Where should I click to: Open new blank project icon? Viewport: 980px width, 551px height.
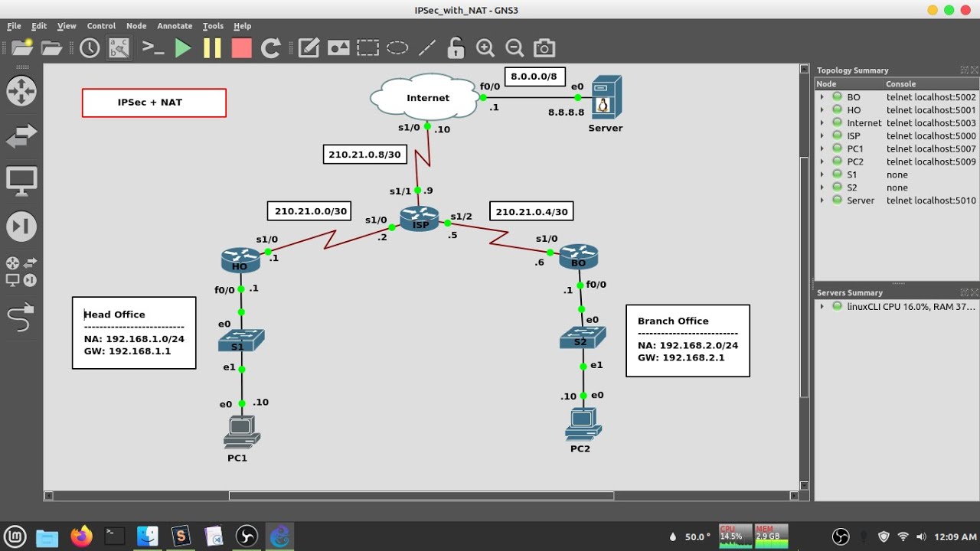coord(22,48)
